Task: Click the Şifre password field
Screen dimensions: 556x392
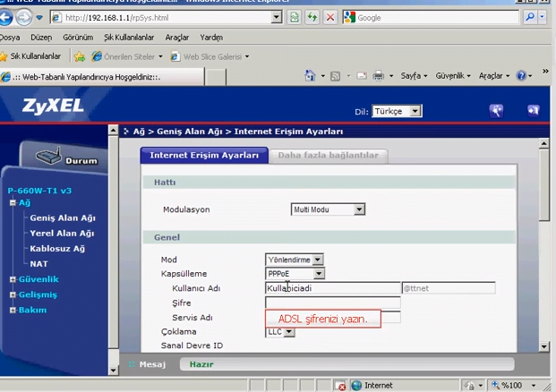Action: [333, 303]
